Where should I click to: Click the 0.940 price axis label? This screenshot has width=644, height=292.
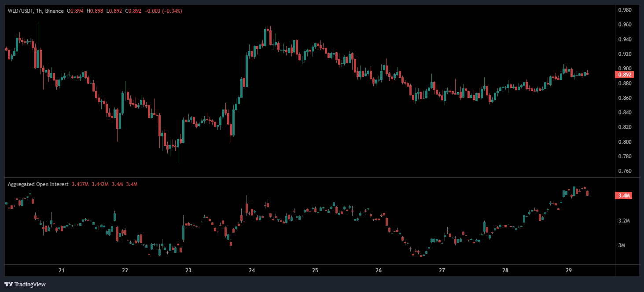tap(625, 40)
